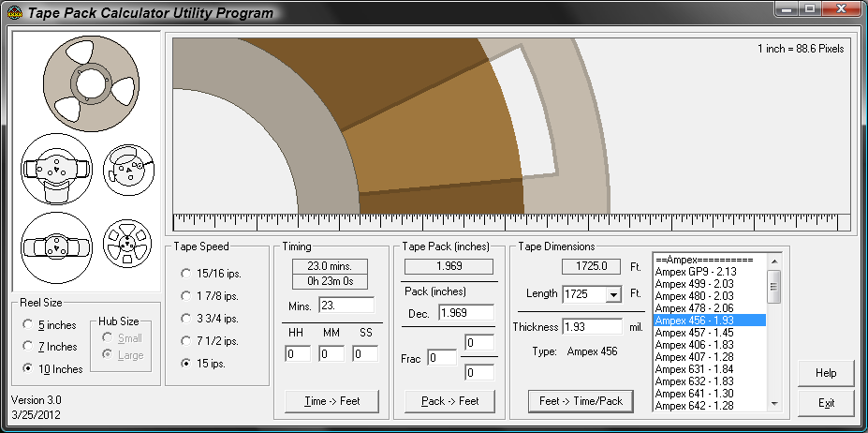Click the tape list scrollbar down arrow

(773, 404)
